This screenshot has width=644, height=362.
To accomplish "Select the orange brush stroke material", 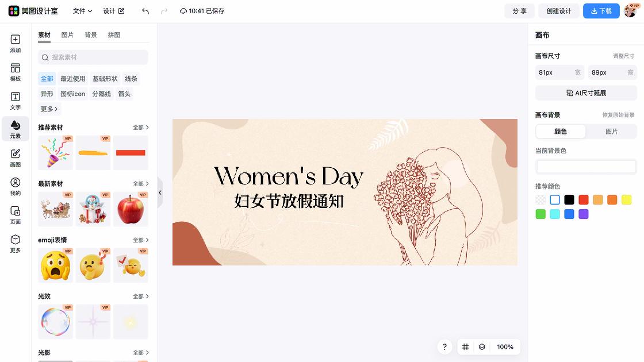I will click(x=93, y=153).
